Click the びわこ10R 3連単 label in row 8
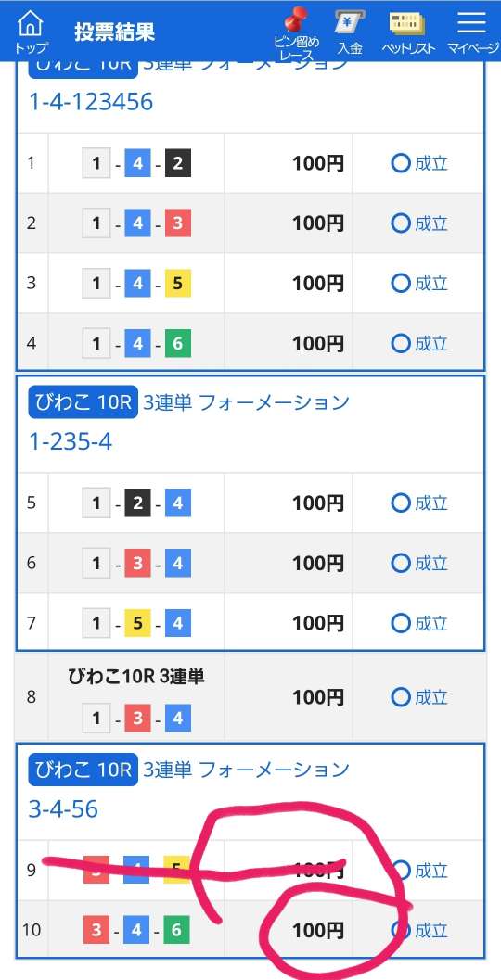The width and height of the screenshot is (501, 980). coord(136,676)
